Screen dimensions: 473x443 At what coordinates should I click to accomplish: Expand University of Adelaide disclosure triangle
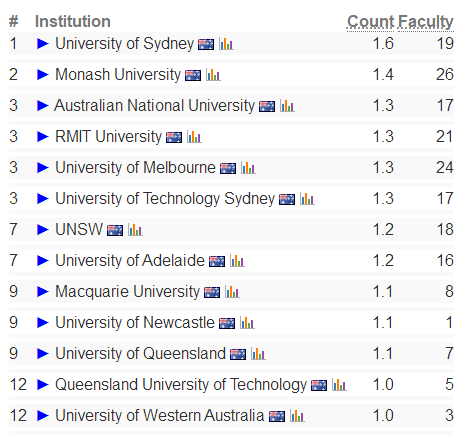(43, 260)
